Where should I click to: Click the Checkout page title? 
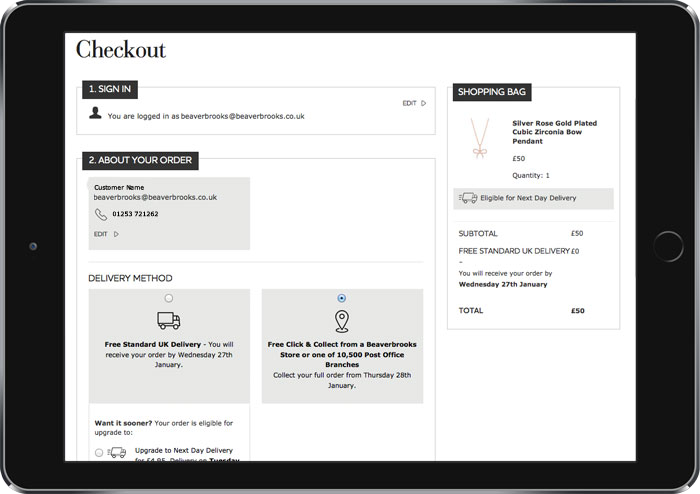[x=121, y=50]
